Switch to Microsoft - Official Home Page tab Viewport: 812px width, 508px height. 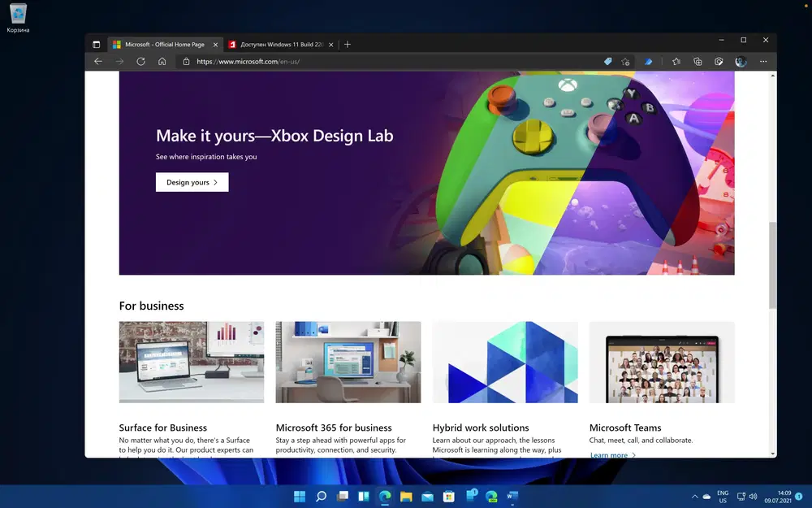[x=165, y=45]
